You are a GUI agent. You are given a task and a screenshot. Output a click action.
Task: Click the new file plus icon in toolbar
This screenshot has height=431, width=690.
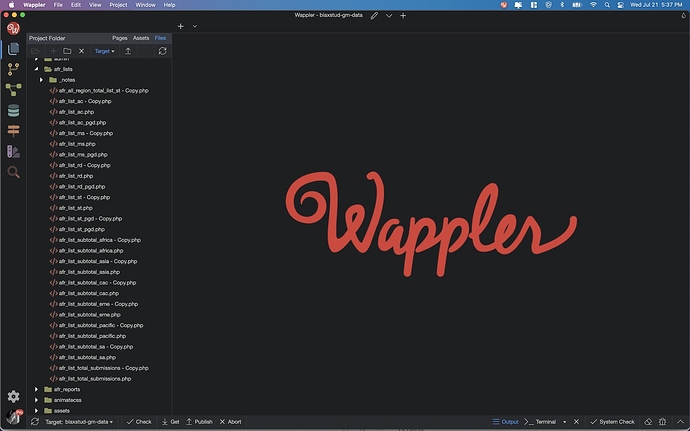(53, 51)
